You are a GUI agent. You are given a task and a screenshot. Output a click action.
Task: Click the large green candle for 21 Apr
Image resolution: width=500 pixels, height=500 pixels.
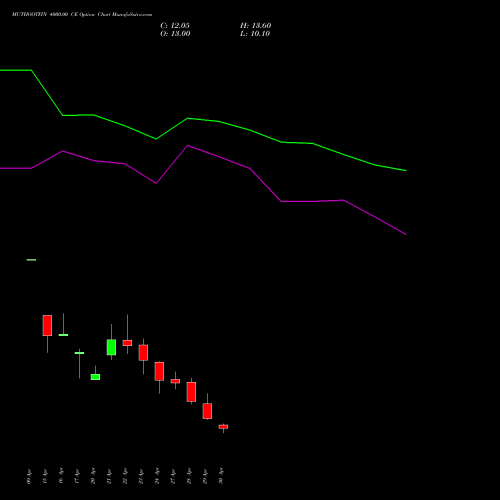[111, 347]
